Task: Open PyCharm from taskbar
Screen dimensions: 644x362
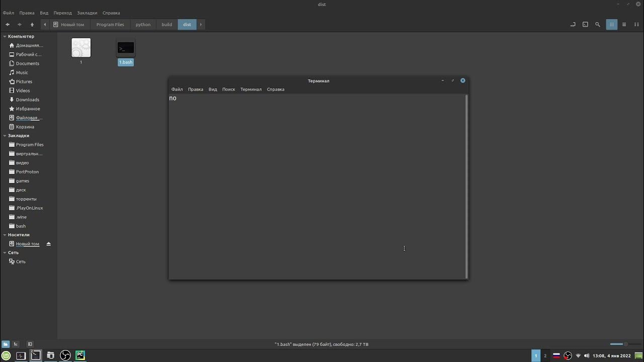Action: tap(80, 355)
